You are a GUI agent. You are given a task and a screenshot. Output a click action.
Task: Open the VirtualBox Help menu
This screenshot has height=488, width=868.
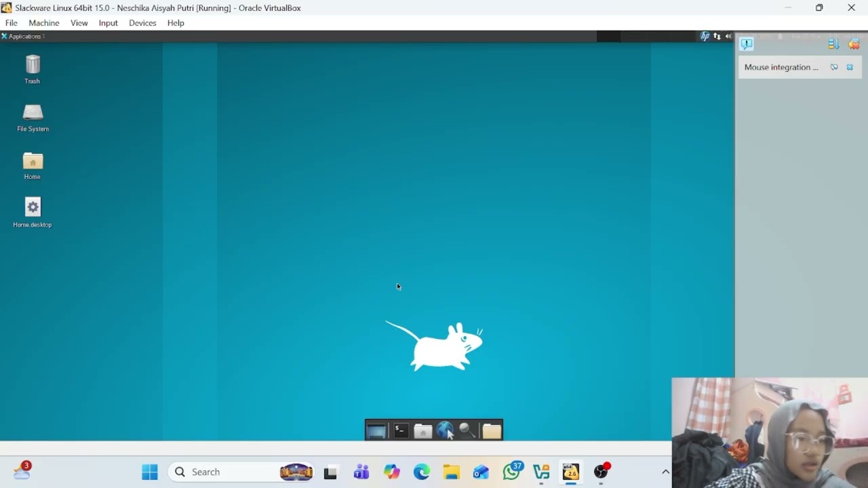[176, 23]
